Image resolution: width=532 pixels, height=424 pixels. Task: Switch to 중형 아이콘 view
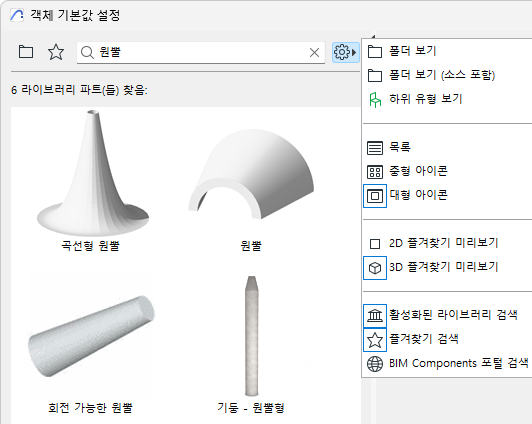(447, 171)
